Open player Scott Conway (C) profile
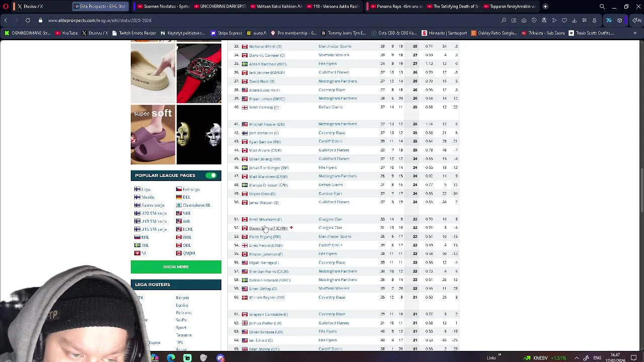Viewport: 644px width, 362px height. point(264,107)
